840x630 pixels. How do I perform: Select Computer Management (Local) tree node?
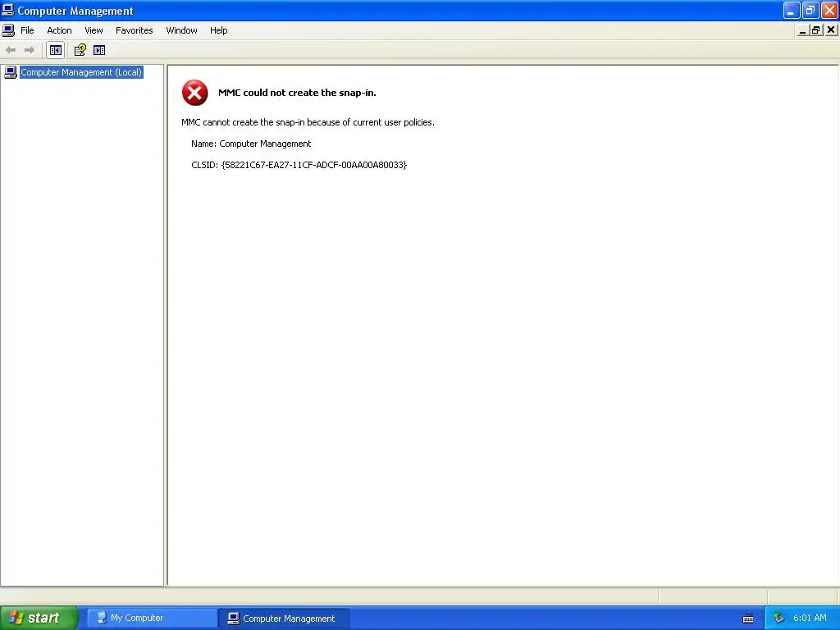[81, 72]
